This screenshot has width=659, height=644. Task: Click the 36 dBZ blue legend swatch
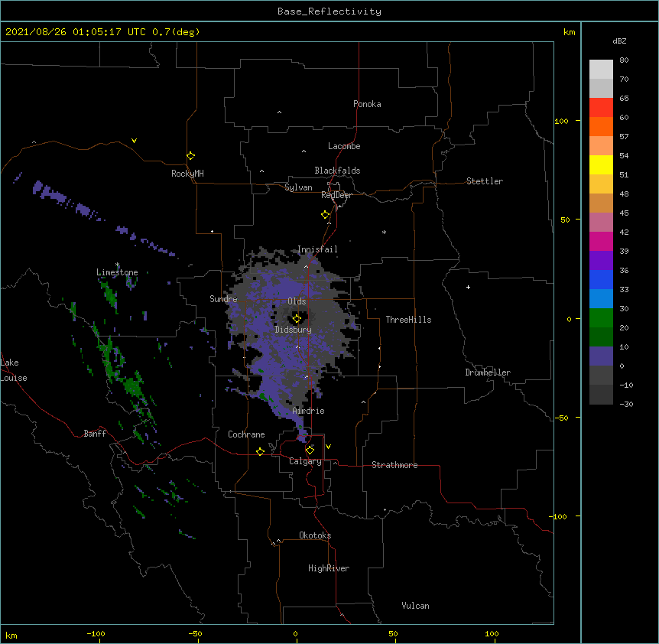(601, 279)
